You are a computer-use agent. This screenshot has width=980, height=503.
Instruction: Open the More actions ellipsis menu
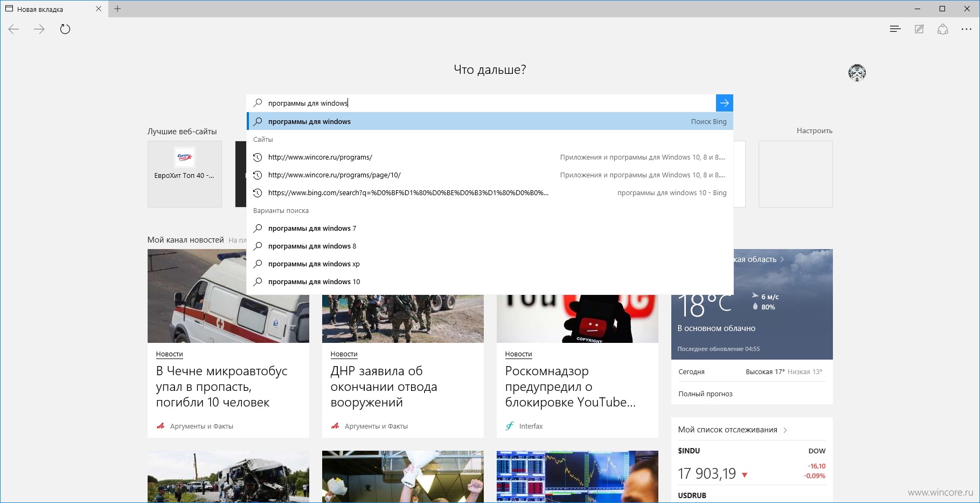pos(967,29)
